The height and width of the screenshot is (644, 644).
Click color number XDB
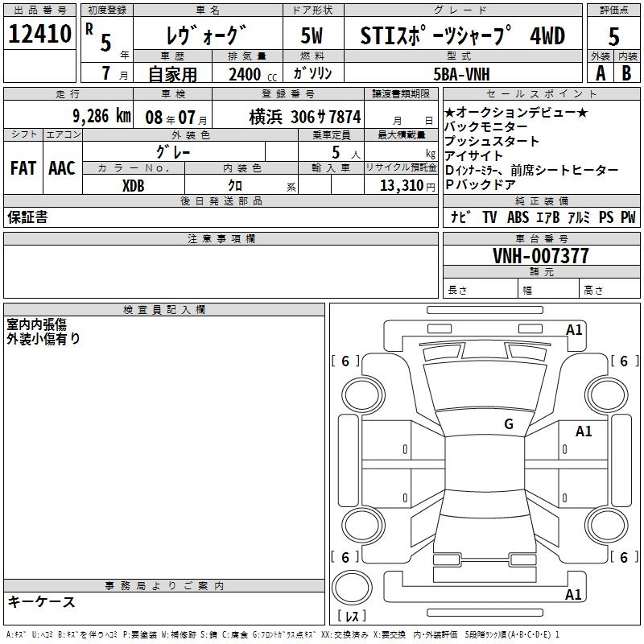[x=133, y=186]
